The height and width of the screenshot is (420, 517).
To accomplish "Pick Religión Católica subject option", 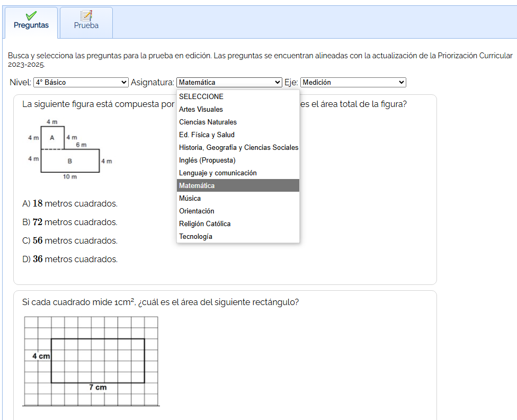I will (x=204, y=224).
